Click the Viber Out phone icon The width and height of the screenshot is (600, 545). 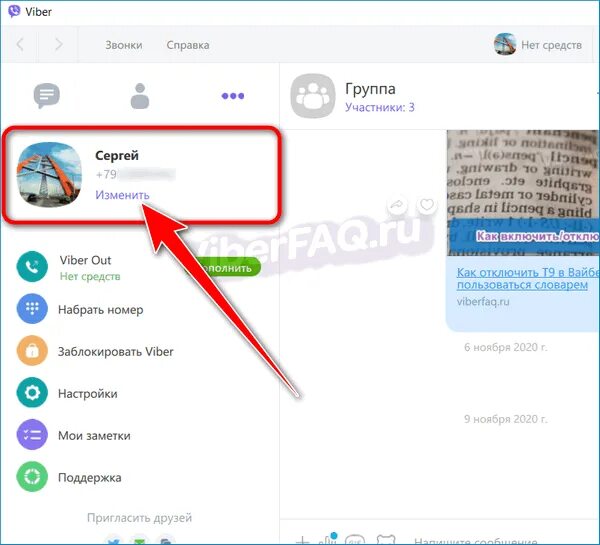[32, 266]
